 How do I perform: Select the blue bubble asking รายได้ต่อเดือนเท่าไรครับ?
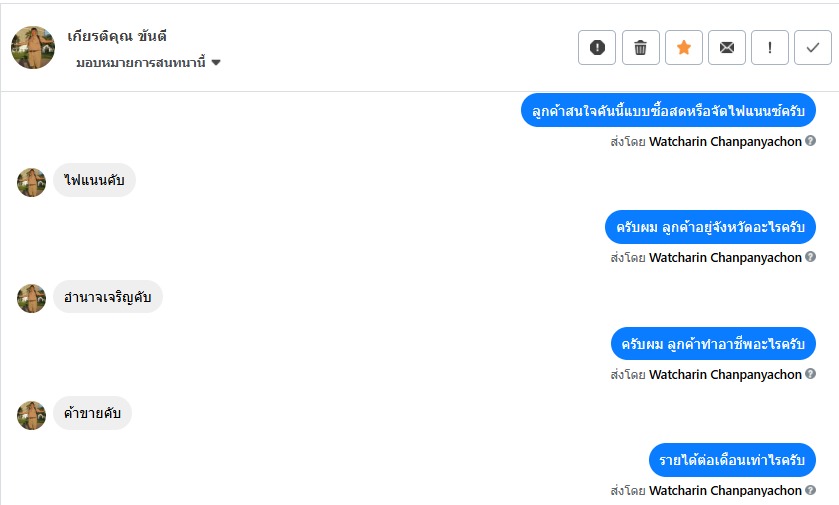click(732, 460)
